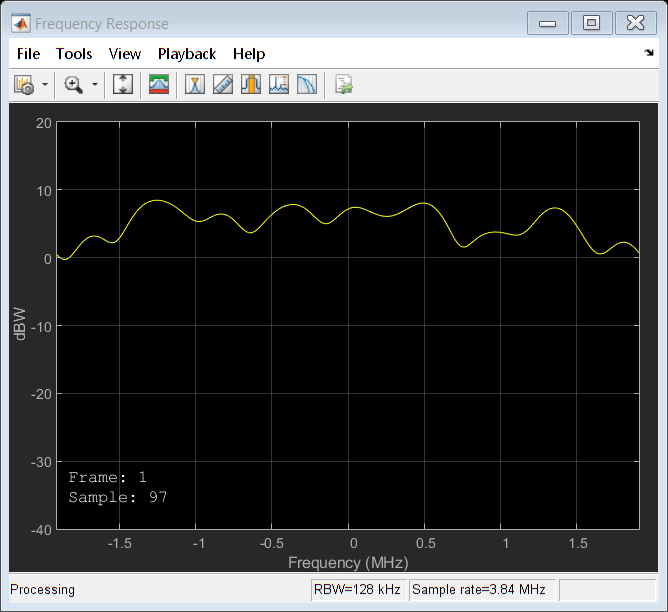Click the dock window arrow icon

[649, 53]
